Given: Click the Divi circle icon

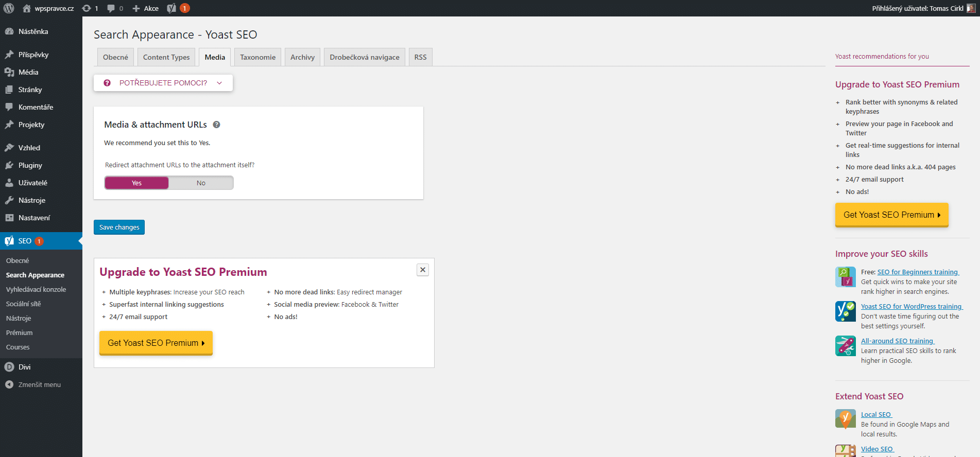Looking at the screenshot, I should pos(9,367).
